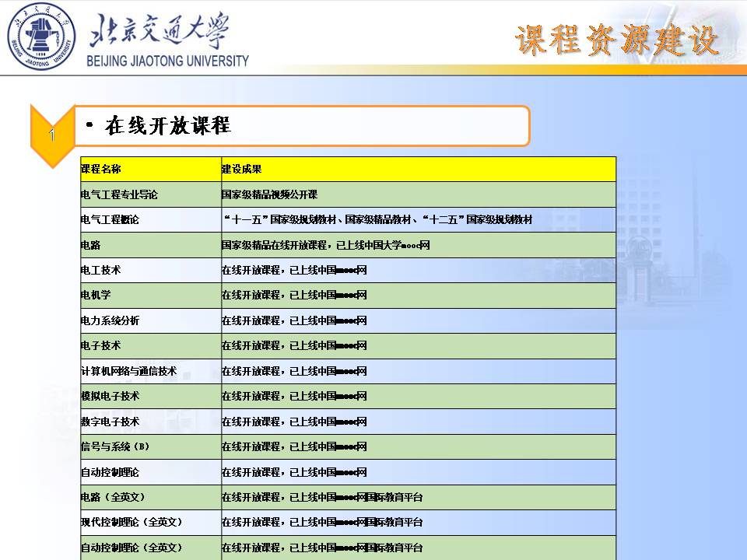Click the 课程名称 column header

(x=101, y=170)
